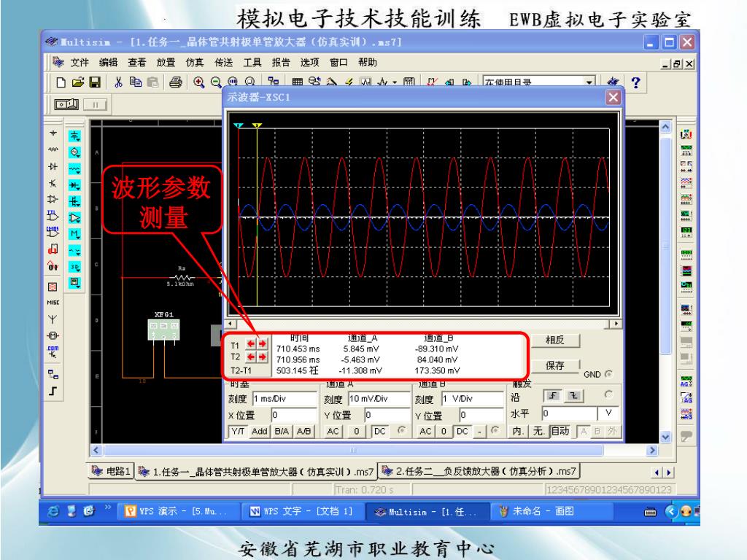Select the Multimeter instrument in right toolbar

pyautogui.click(x=686, y=134)
